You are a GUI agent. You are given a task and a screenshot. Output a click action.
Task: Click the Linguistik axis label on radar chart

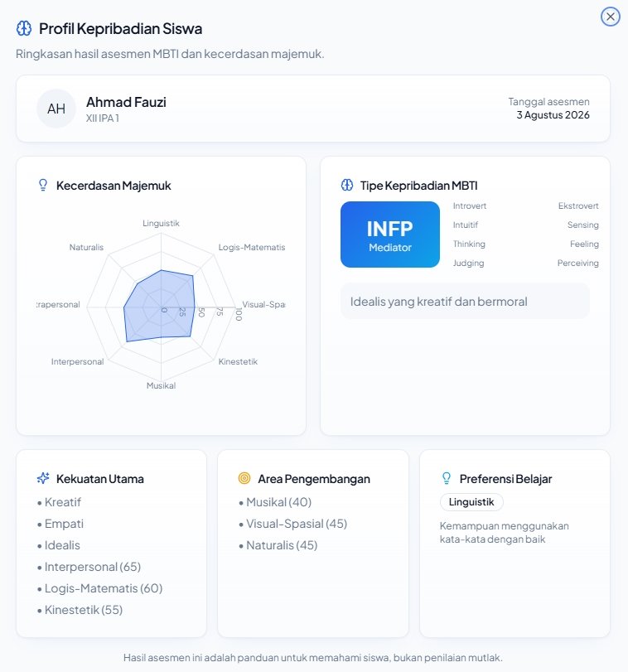click(x=161, y=223)
